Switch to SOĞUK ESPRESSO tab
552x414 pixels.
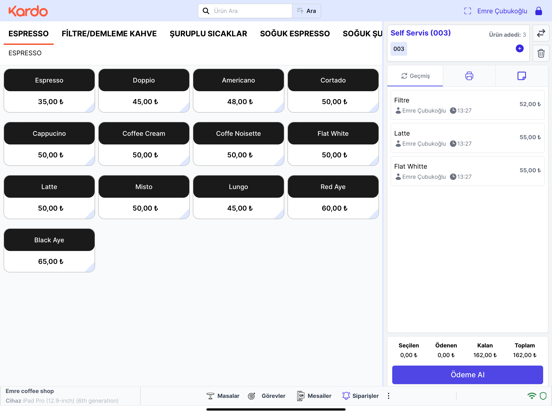[x=295, y=33]
